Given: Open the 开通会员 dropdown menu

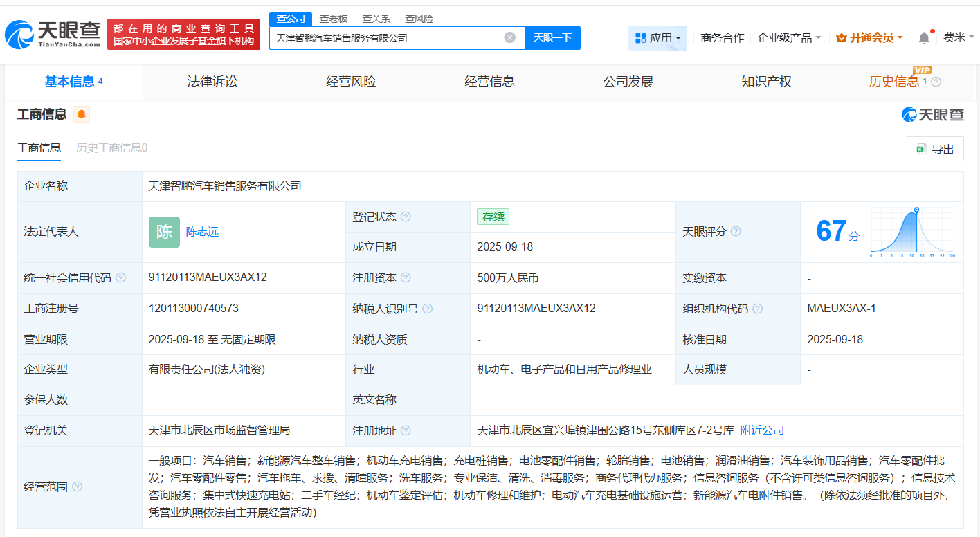Looking at the screenshot, I should click(869, 38).
